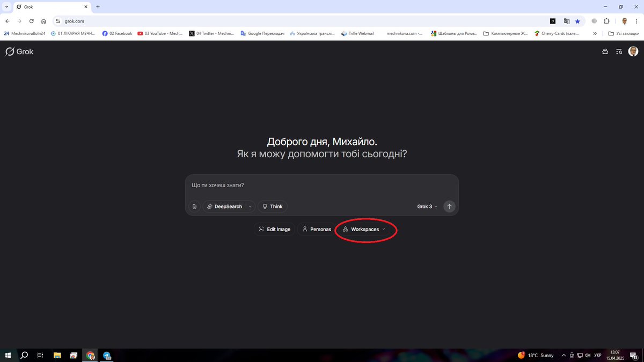Focus the 'Що ти хочеш знати?' input

coord(322,186)
